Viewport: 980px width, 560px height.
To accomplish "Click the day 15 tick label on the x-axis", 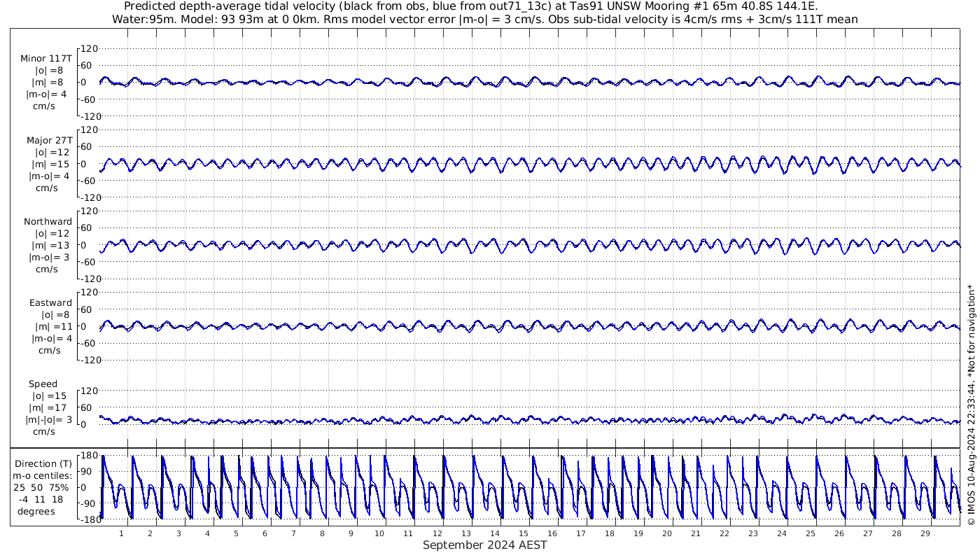I will 523,533.
